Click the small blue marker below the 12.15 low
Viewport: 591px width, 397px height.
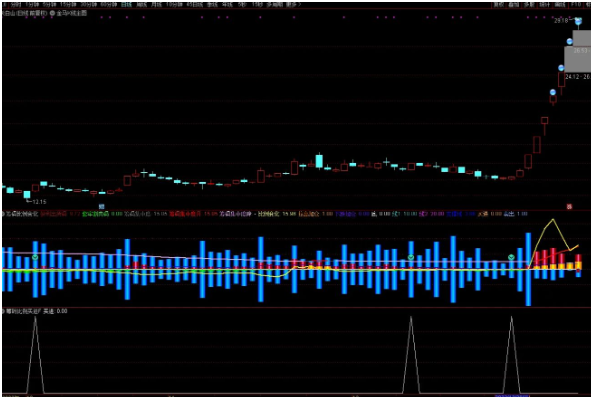tap(101, 207)
